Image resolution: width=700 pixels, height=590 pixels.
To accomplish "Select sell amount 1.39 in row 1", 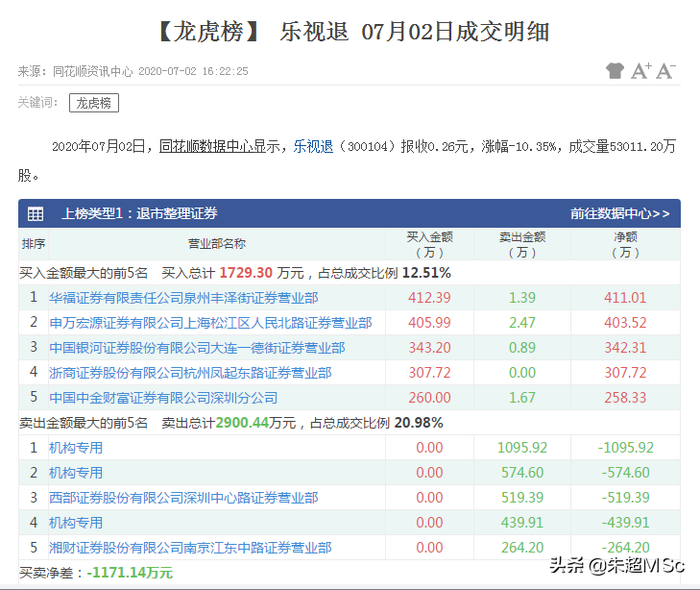I will (522, 298).
